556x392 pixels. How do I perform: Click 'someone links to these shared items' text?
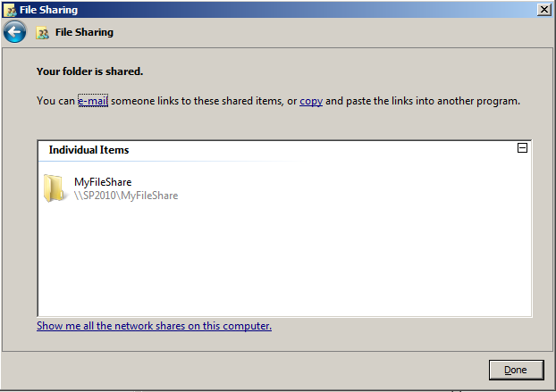coord(198,101)
